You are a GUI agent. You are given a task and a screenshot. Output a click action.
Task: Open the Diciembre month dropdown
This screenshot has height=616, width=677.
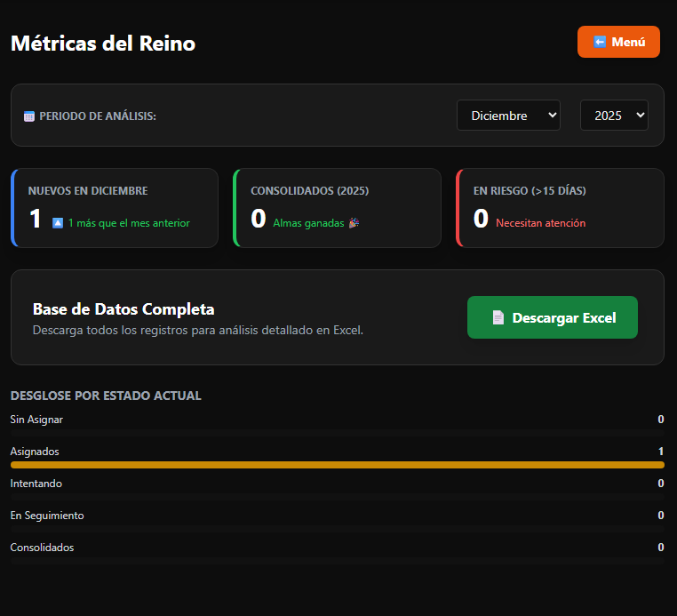tap(508, 116)
